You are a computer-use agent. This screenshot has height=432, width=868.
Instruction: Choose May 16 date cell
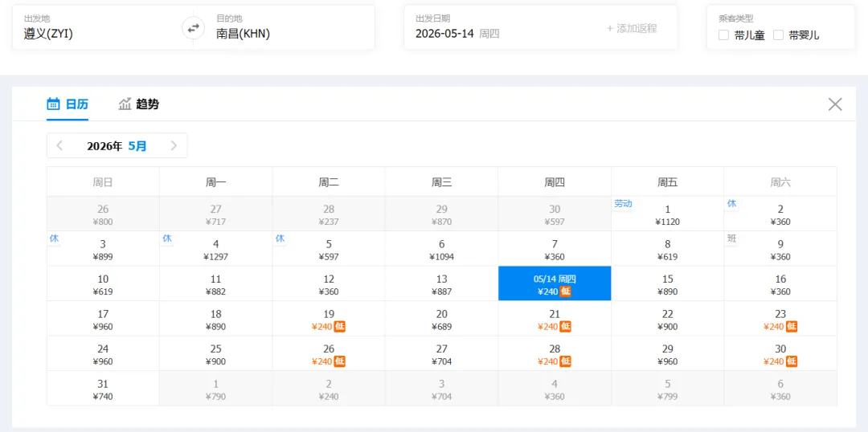[x=780, y=283]
